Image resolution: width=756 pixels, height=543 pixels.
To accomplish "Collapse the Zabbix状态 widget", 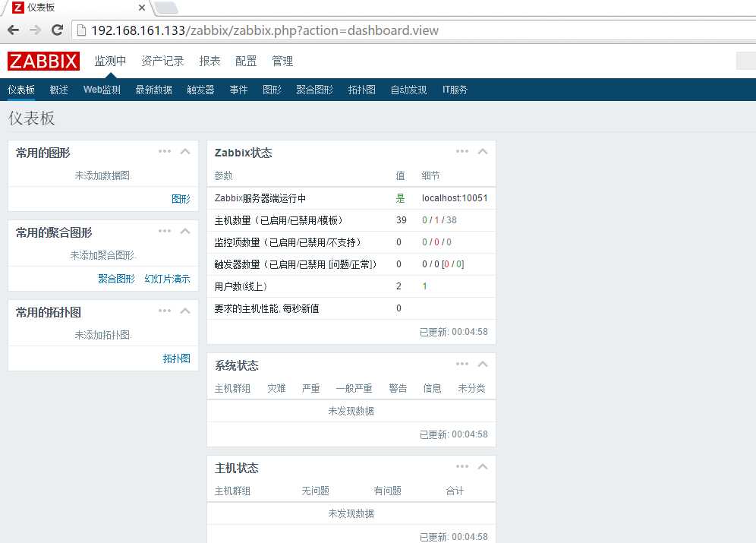I will point(483,151).
